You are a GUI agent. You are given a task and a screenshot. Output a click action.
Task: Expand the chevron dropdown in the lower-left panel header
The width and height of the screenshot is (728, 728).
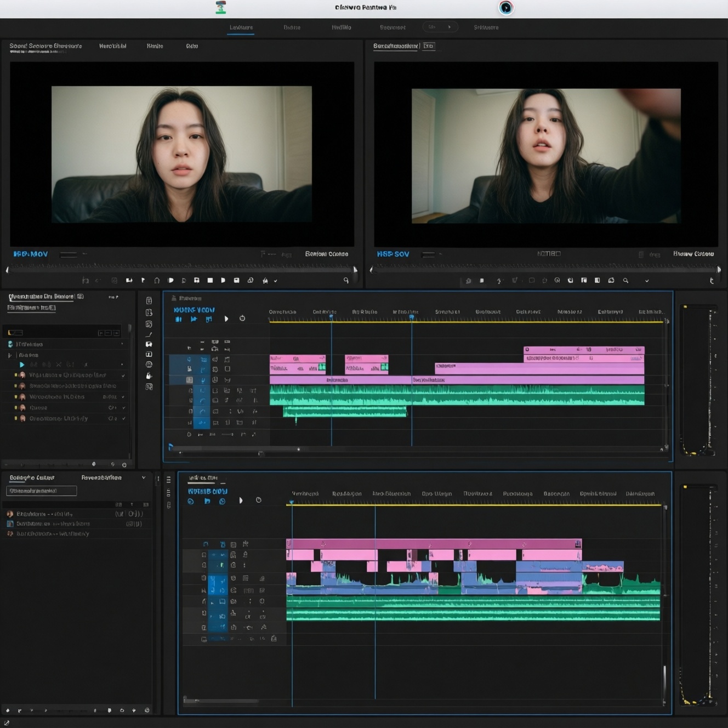tap(144, 477)
